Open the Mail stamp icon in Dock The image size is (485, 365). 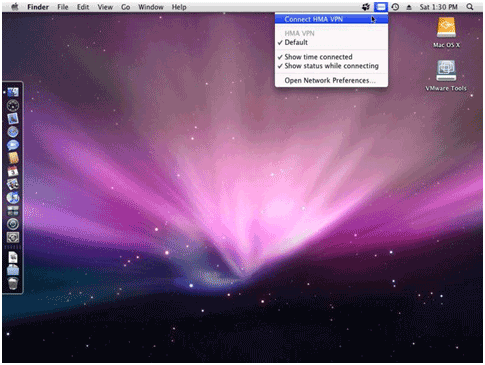pyautogui.click(x=13, y=118)
